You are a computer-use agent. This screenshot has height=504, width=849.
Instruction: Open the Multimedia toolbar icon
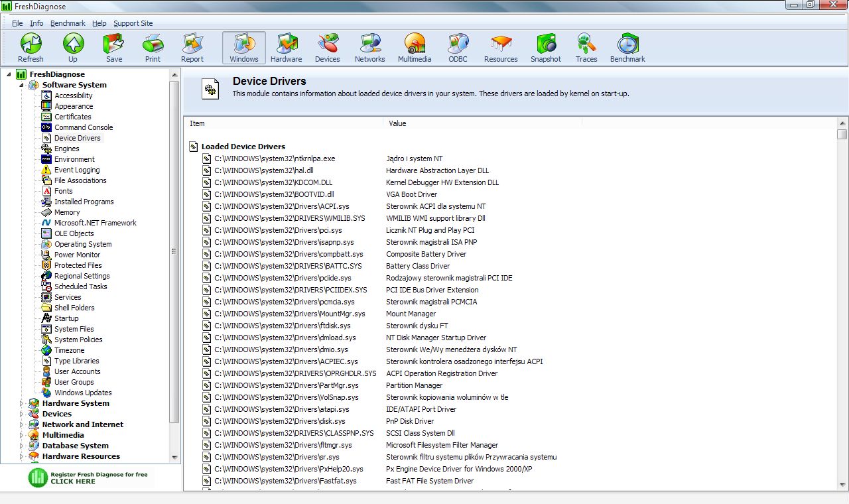coord(415,44)
